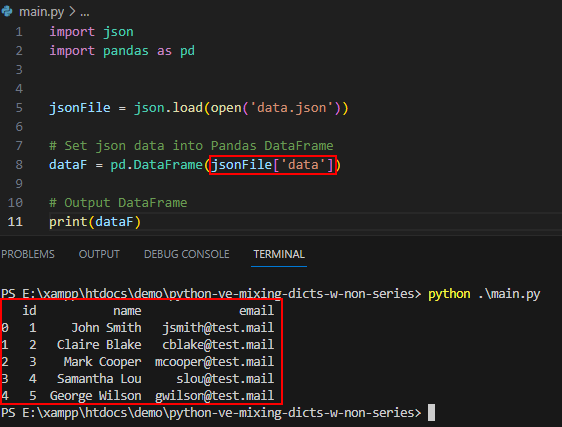This screenshot has height=427, width=562.
Task: Click the python .\main.py terminal command
Action: click(x=484, y=294)
